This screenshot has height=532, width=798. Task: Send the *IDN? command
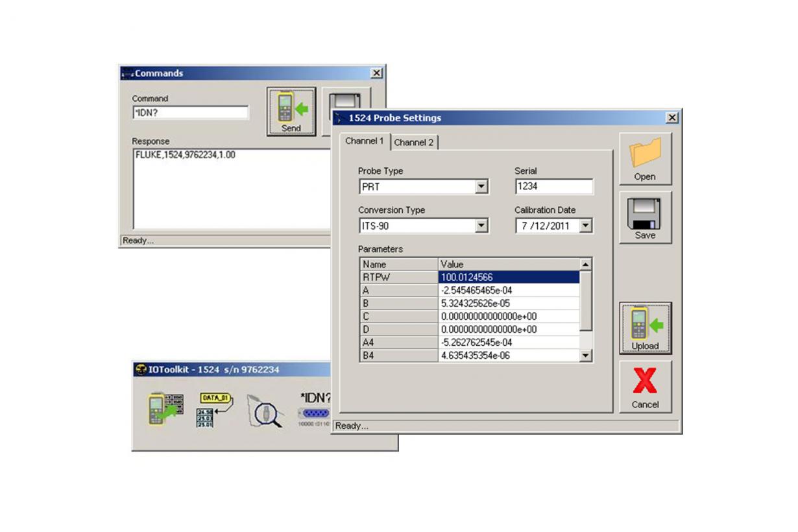click(290, 110)
